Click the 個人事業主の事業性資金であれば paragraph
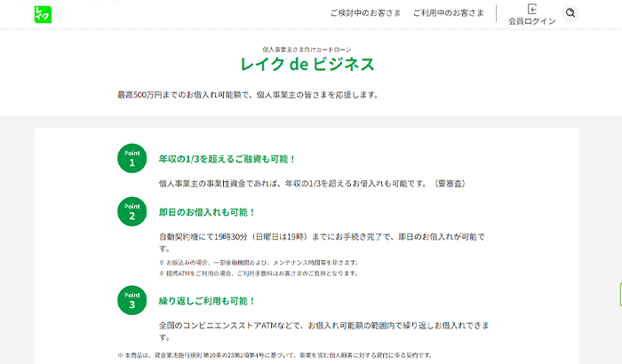Image resolution: width=622 pixels, height=364 pixels. tap(314, 184)
